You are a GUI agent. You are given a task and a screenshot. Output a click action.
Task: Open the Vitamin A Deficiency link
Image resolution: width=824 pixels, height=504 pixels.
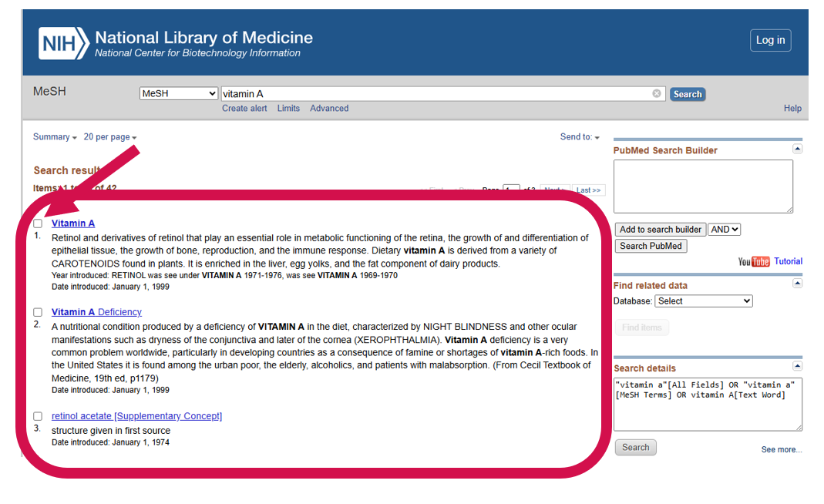[x=96, y=312]
